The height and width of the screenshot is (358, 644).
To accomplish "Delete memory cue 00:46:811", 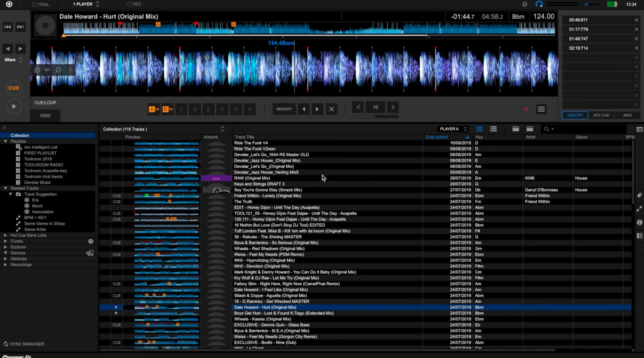I will (x=636, y=20).
